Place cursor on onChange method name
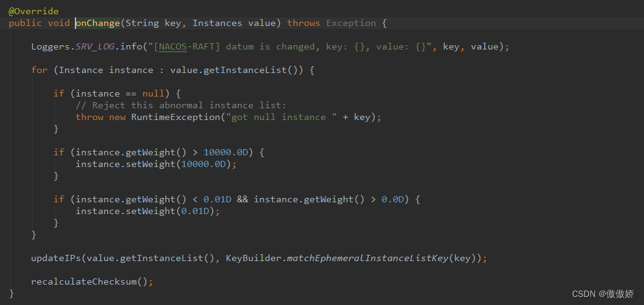 (x=97, y=23)
